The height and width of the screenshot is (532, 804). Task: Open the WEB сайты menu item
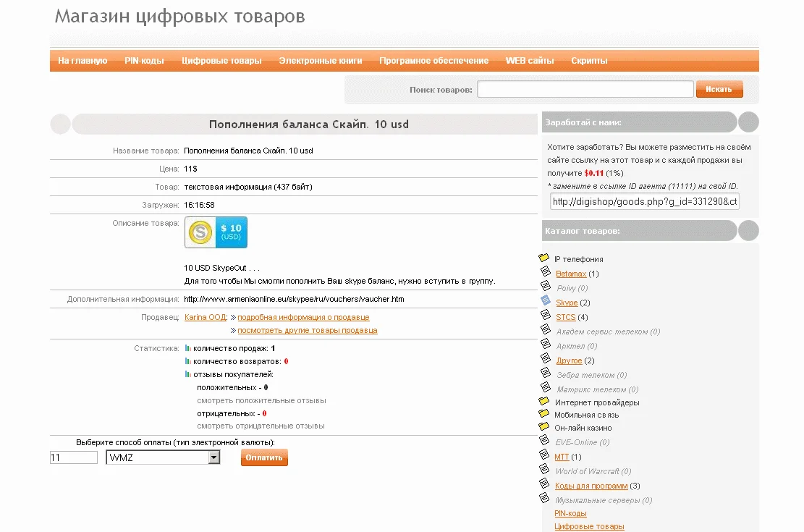click(530, 61)
